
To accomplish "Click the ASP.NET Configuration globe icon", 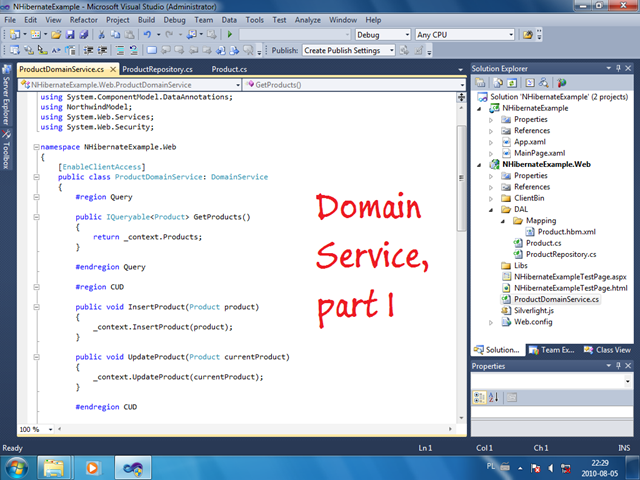I will click(562, 83).
